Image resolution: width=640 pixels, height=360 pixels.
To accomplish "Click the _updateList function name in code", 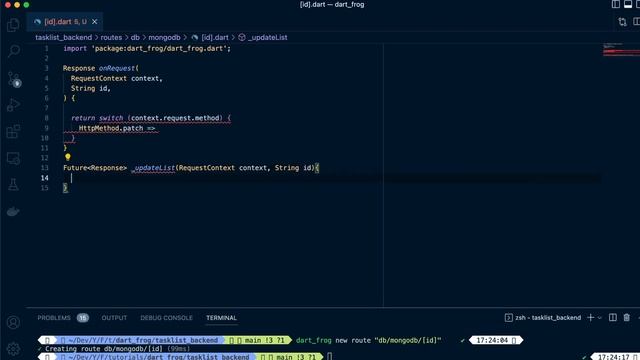I will click(153, 168).
